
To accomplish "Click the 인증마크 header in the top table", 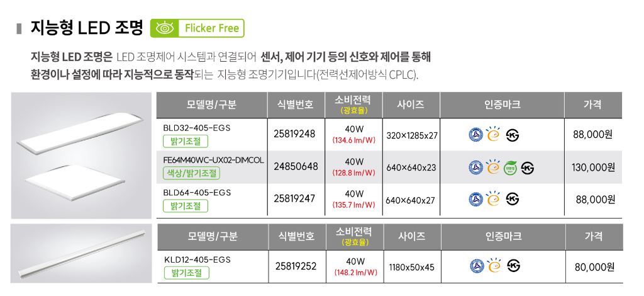I will (x=501, y=104).
